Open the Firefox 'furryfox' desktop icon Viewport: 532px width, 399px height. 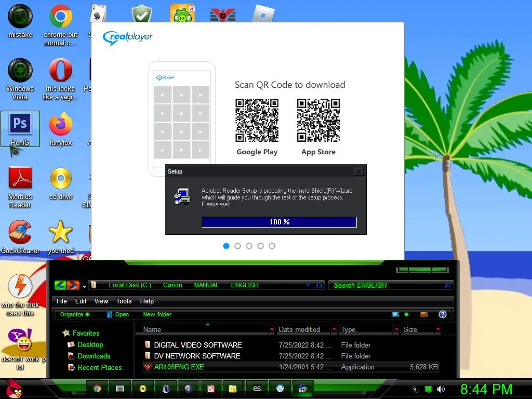tap(60, 124)
